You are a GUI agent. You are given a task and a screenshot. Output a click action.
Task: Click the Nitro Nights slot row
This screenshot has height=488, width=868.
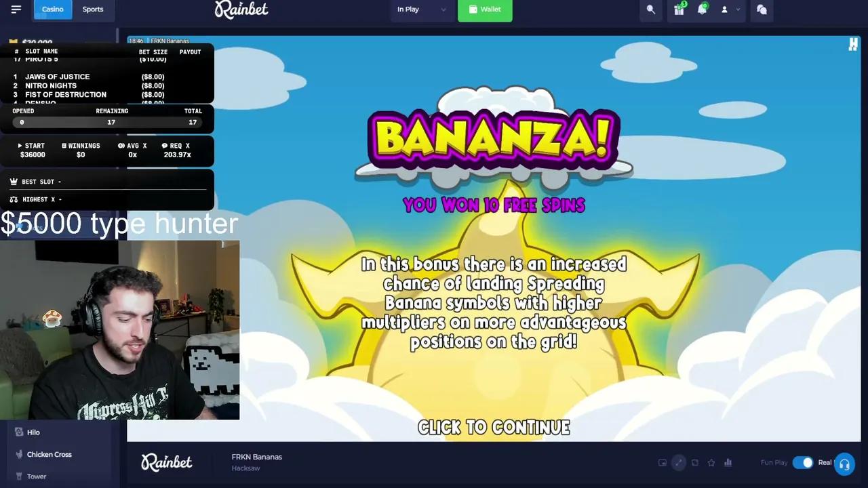pyautogui.click(x=89, y=85)
